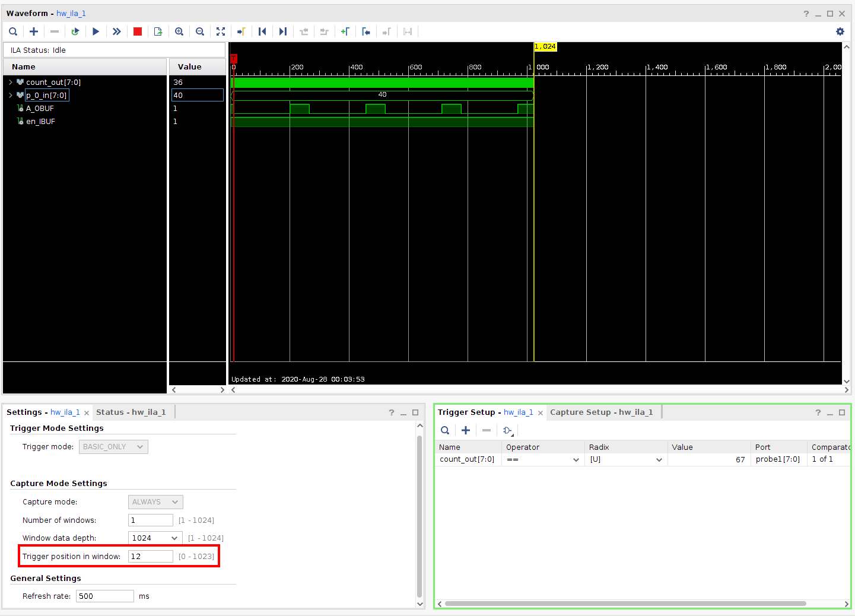
Task: Switch to the Capture Setup tab
Action: coord(601,412)
